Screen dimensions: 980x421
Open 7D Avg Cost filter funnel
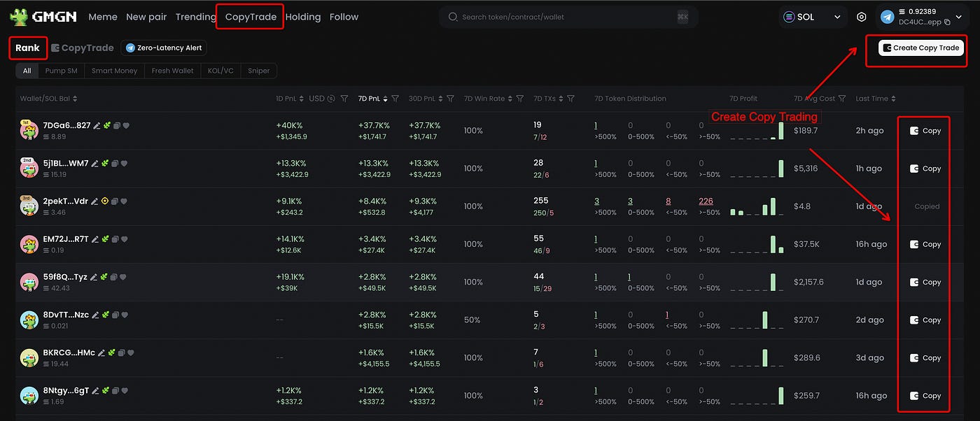pyautogui.click(x=842, y=99)
